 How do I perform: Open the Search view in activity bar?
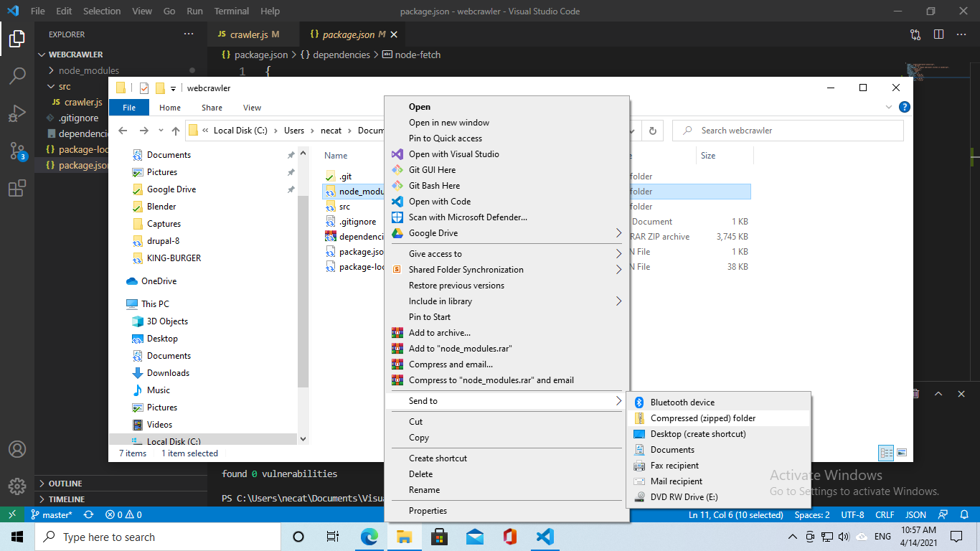coord(17,75)
